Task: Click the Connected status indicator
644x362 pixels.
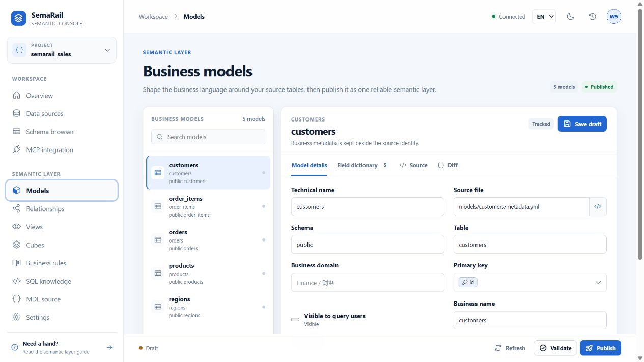Action: 508,17
